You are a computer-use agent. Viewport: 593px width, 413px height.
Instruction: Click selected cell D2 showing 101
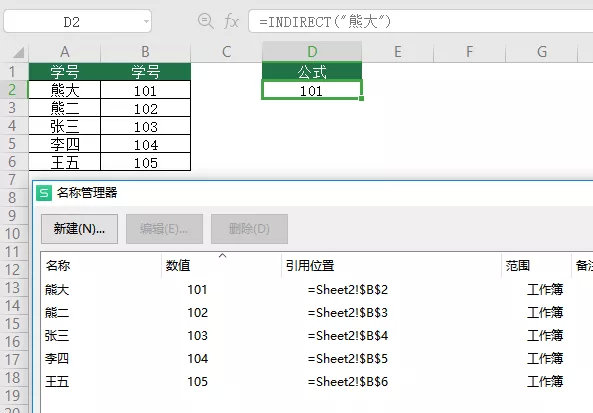(312, 90)
